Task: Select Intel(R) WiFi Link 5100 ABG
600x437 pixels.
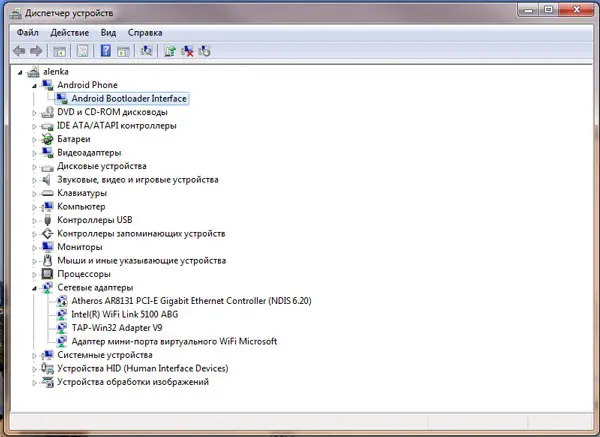Action: pyautogui.click(x=125, y=314)
